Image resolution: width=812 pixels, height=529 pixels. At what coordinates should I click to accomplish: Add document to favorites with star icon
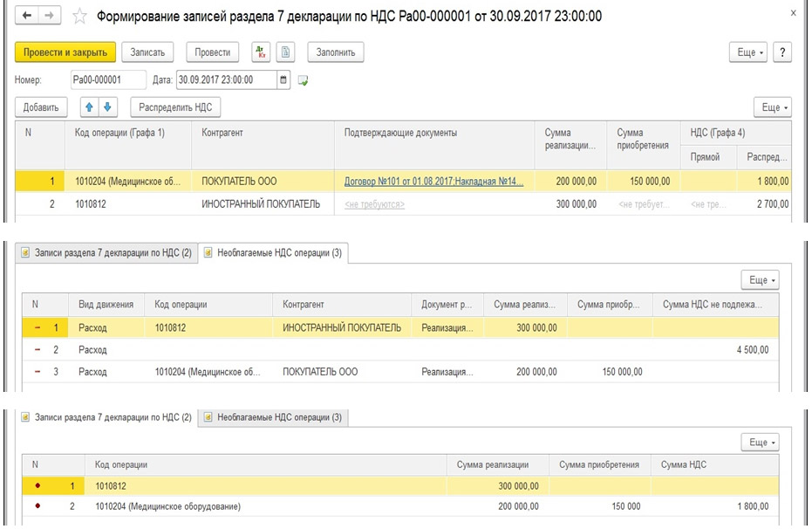(79, 17)
